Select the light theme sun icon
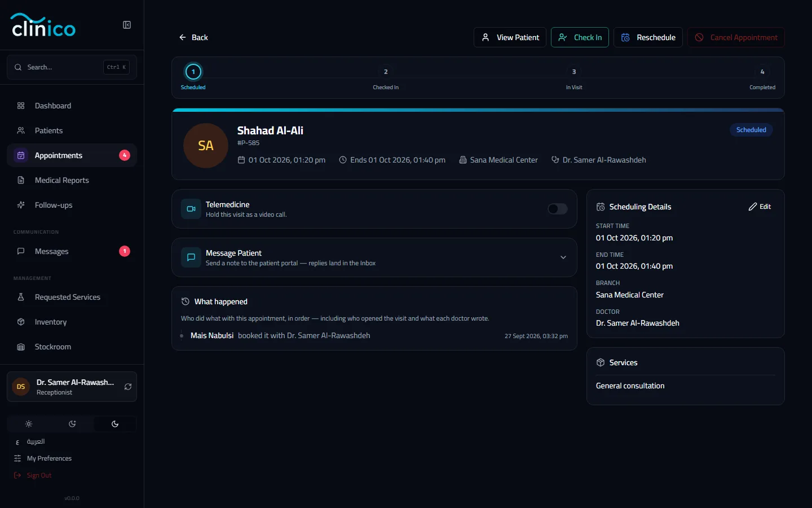Screen dimensions: 812x508 (x=29, y=424)
